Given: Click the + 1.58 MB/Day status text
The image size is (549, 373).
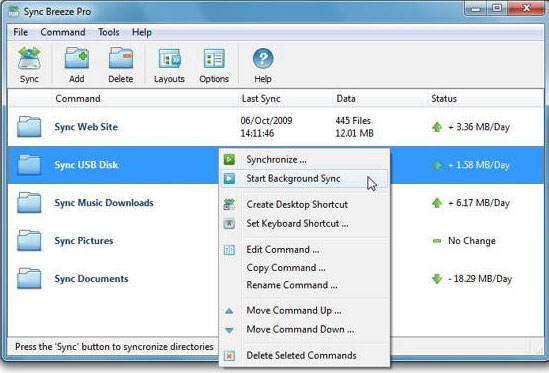Looking at the screenshot, I should click(479, 165).
